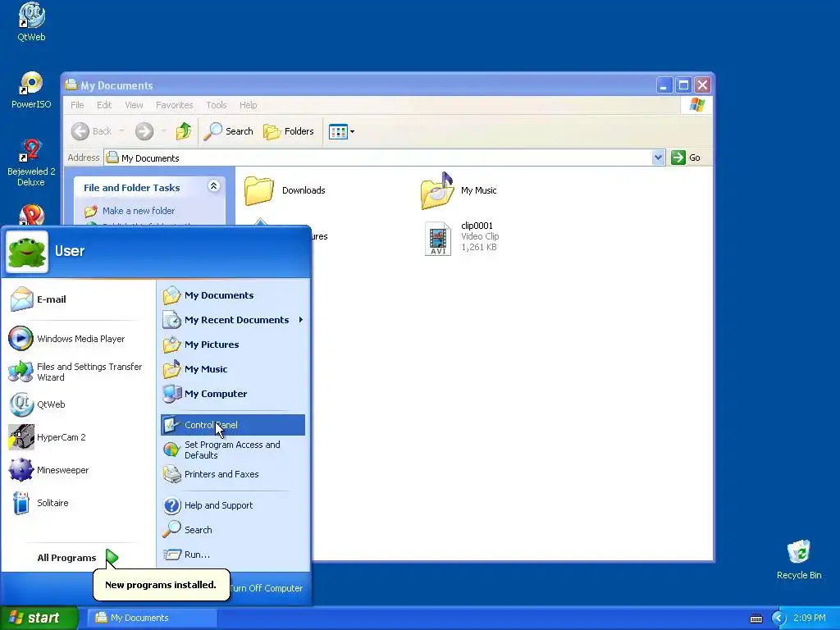Open Control Panel from Start menu

(x=232, y=425)
